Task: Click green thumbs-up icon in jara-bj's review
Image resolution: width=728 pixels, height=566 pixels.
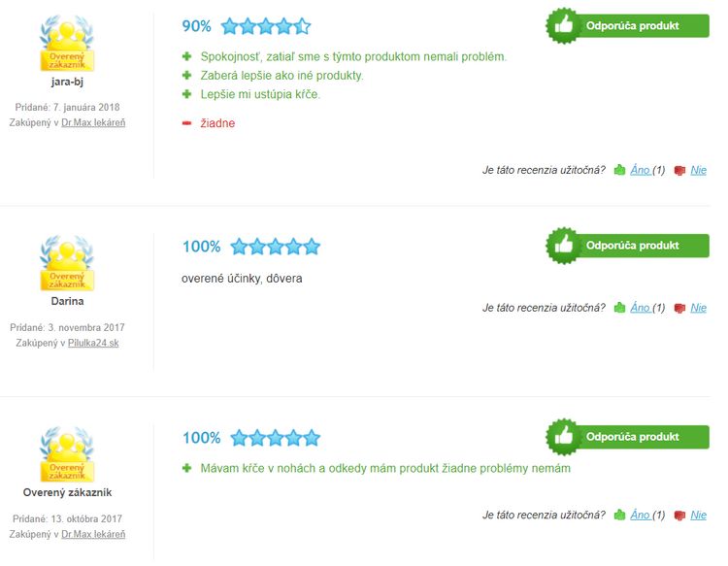Action: click(x=619, y=170)
